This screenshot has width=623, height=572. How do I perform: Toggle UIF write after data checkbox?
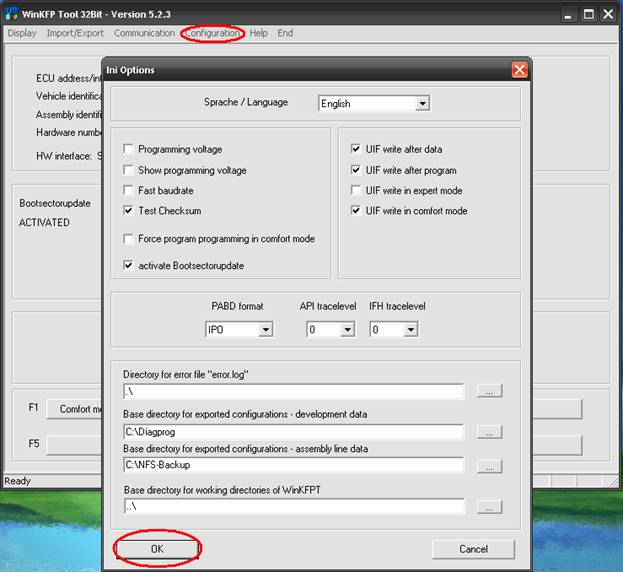(356, 149)
